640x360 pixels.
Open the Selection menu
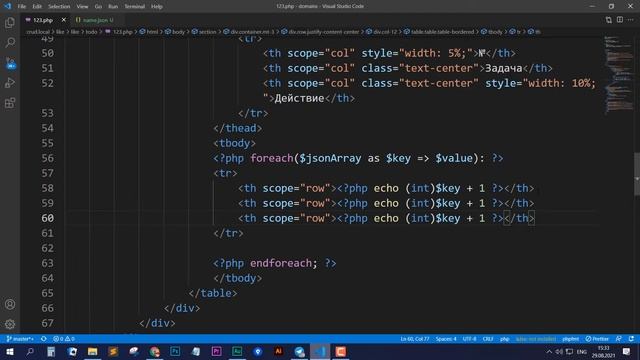pyautogui.click(x=59, y=7)
